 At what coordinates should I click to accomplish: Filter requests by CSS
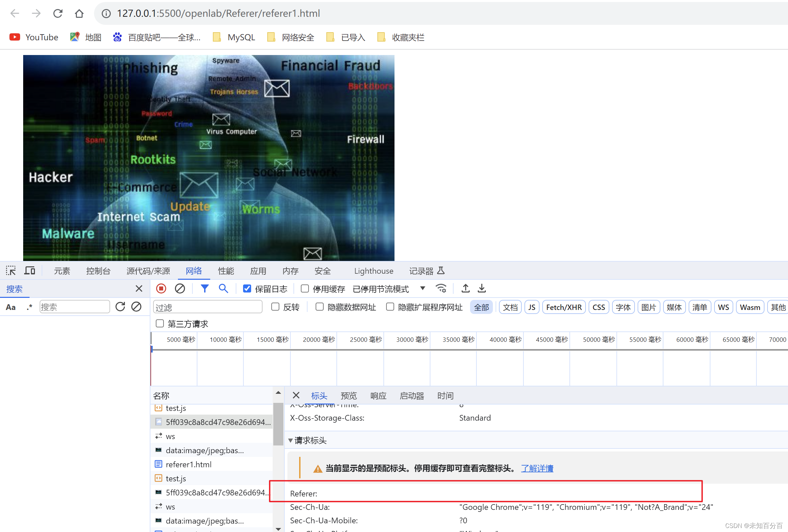click(598, 307)
